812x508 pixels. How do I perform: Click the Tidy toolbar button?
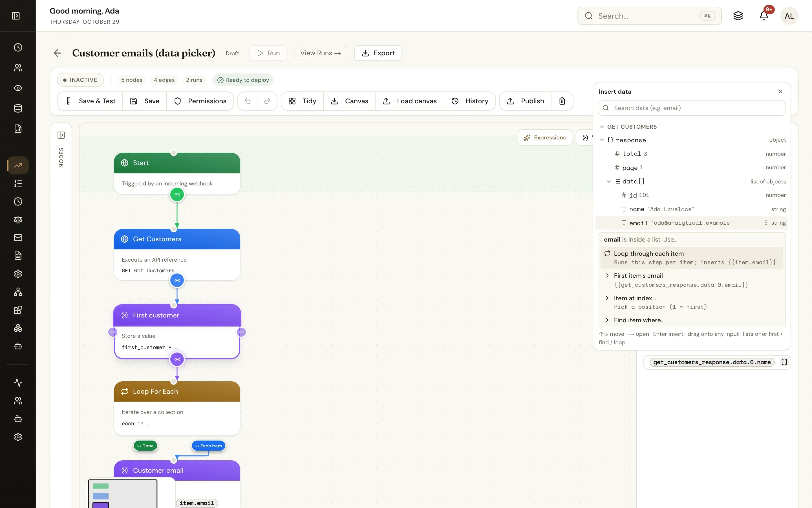[x=302, y=101]
